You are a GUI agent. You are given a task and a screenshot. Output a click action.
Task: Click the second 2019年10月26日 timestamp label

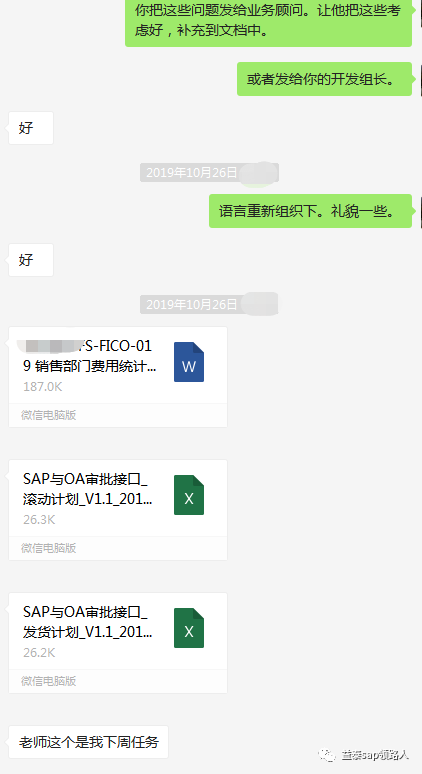[192, 305]
